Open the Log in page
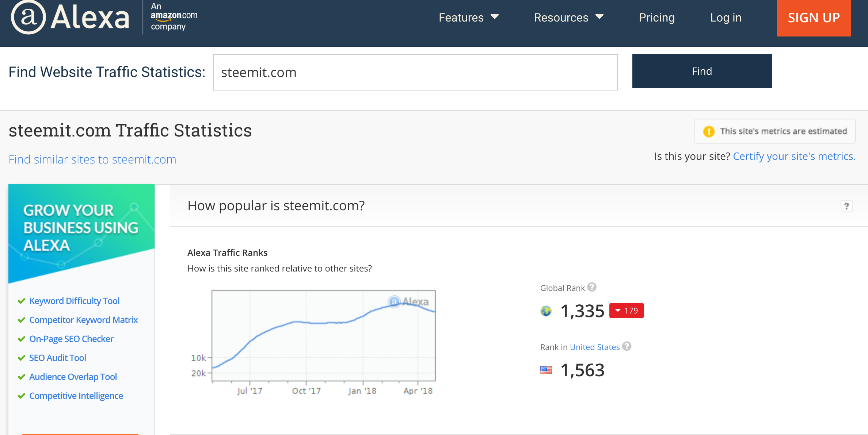This screenshot has height=435, width=868. coord(726,18)
